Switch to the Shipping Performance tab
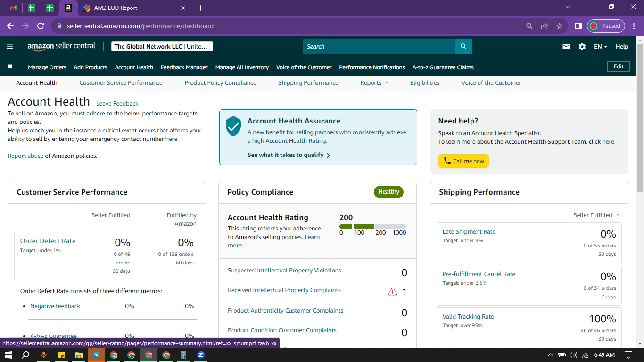644x362 pixels. click(308, 83)
